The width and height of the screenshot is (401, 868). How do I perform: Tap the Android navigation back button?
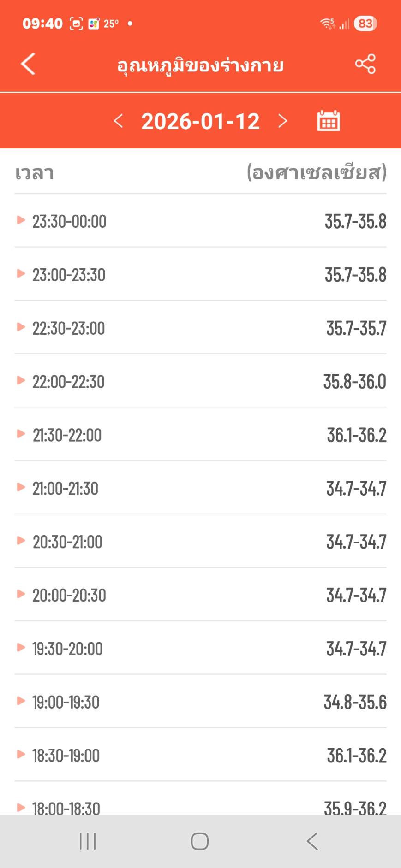pos(312,841)
